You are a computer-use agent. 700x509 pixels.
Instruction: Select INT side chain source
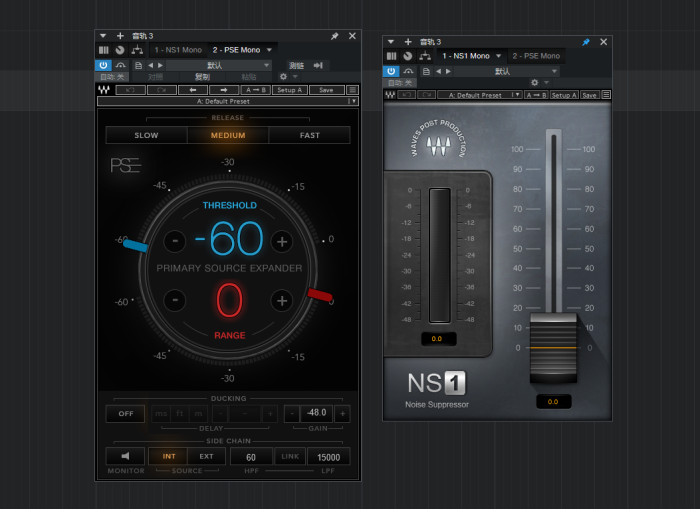(169, 456)
